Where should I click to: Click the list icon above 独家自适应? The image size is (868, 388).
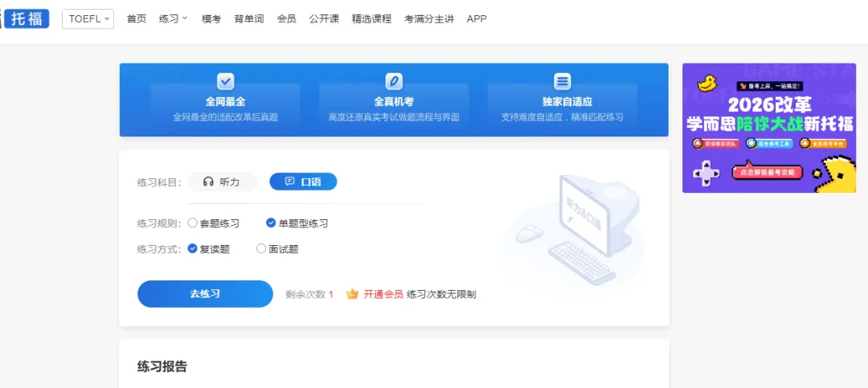(563, 82)
